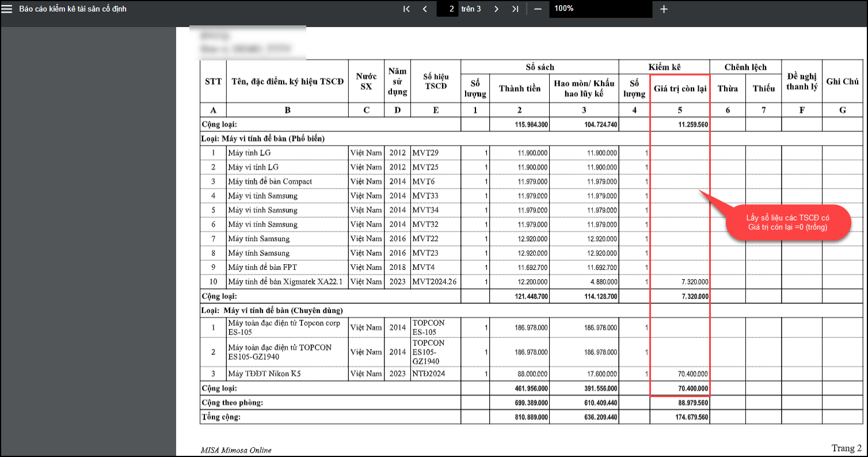Click the 'Giá trị còn lại' column header
The image size is (868, 457).
[x=680, y=88]
